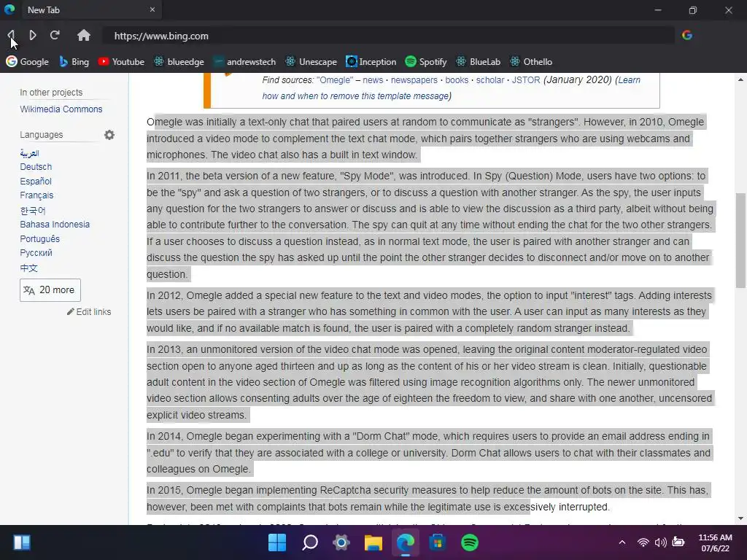This screenshot has width=747, height=560.
Task: Open the Windows Start menu
Action: point(277,542)
